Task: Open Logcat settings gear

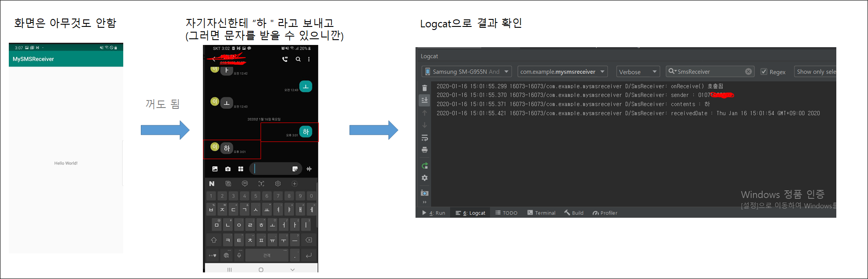Action: (x=424, y=178)
